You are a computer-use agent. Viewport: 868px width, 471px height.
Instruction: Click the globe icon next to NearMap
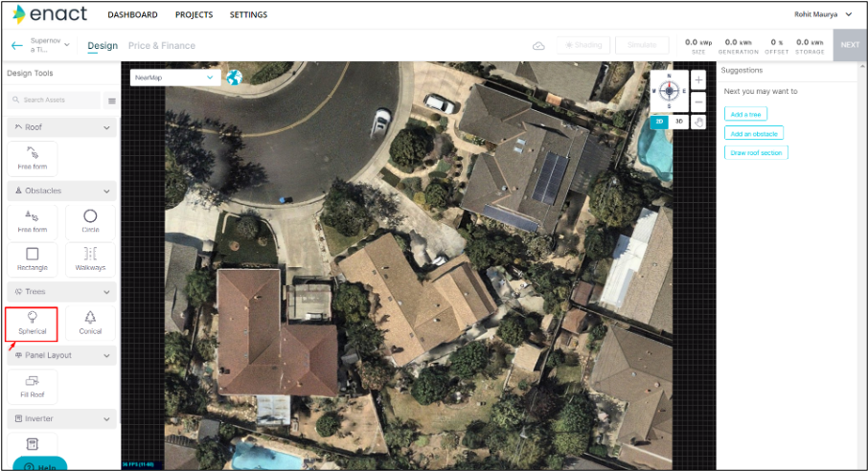click(234, 78)
